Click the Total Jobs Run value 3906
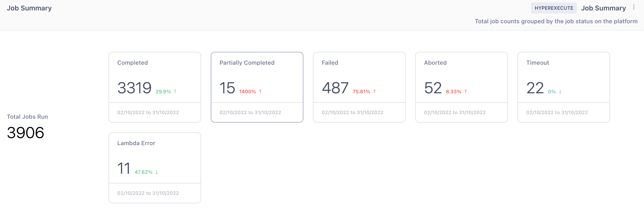Screen dimensions: 644x220 click(x=25, y=133)
